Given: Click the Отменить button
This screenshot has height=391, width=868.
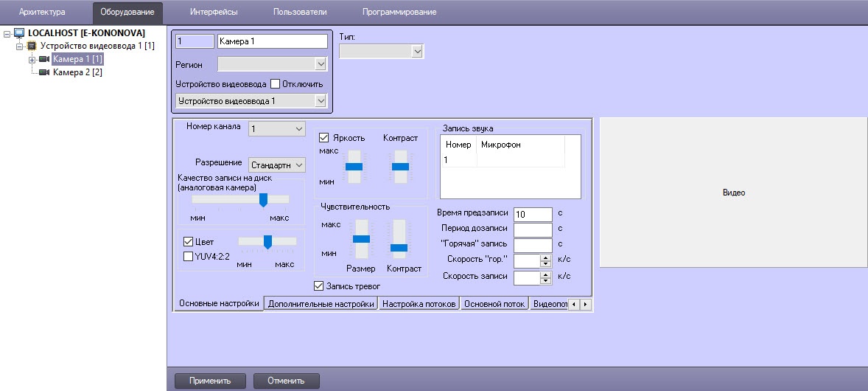Looking at the screenshot, I should (286, 381).
